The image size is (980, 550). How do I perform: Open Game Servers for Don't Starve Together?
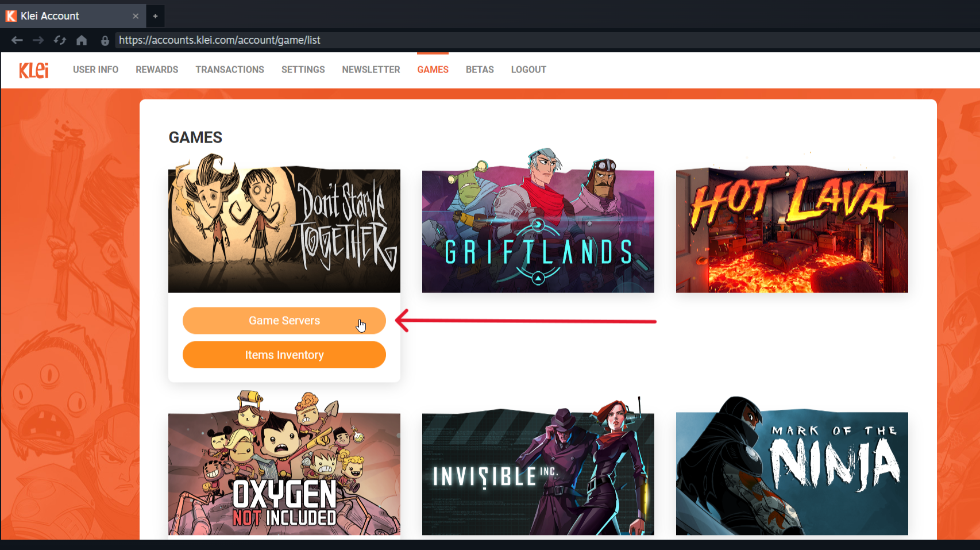(284, 321)
